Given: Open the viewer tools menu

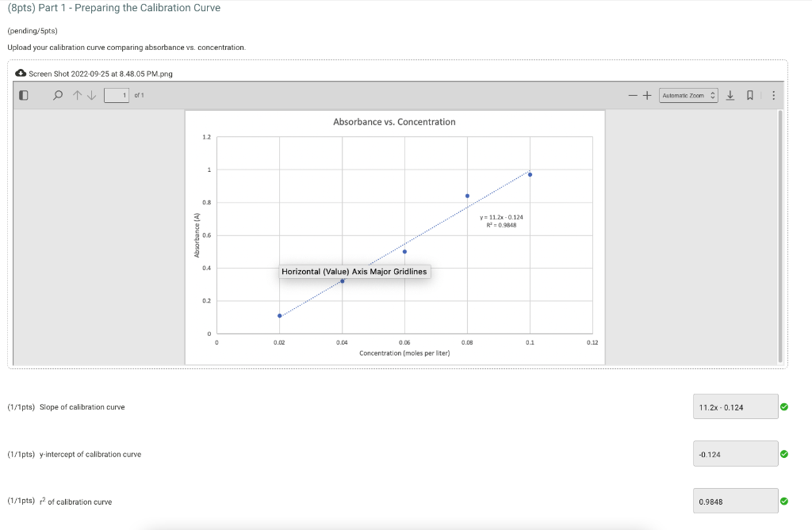Looking at the screenshot, I should click(773, 95).
